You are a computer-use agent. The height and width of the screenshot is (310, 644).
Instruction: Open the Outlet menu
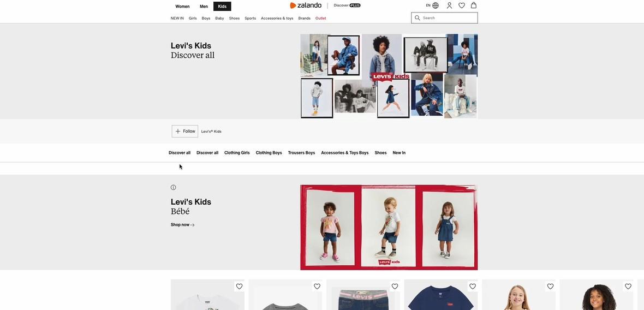click(321, 18)
